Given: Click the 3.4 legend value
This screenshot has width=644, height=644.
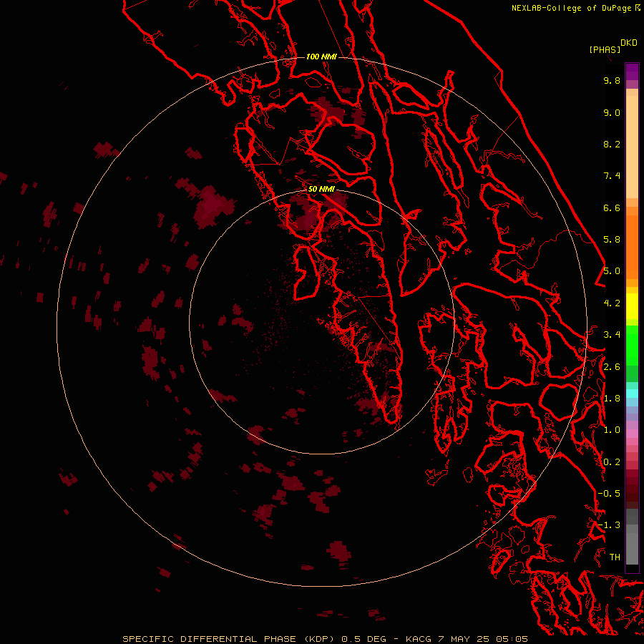Looking at the screenshot, I should [612, 335].
